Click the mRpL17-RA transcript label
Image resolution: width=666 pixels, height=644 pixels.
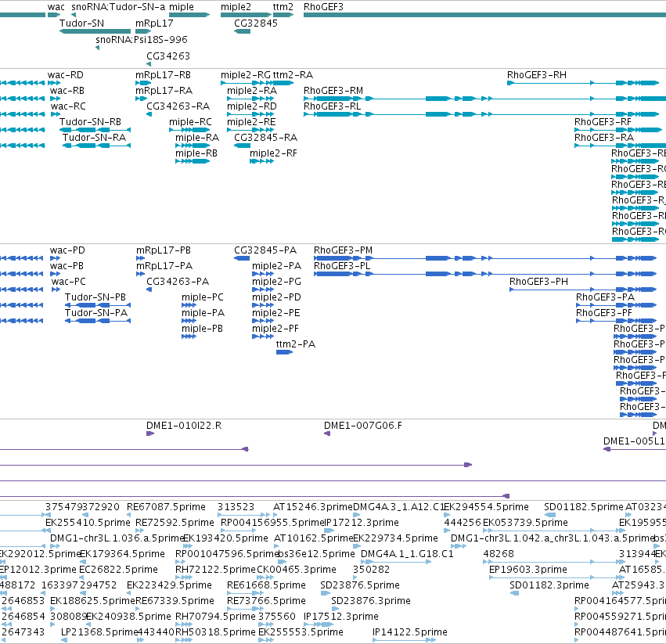click(x=164, y=91)
